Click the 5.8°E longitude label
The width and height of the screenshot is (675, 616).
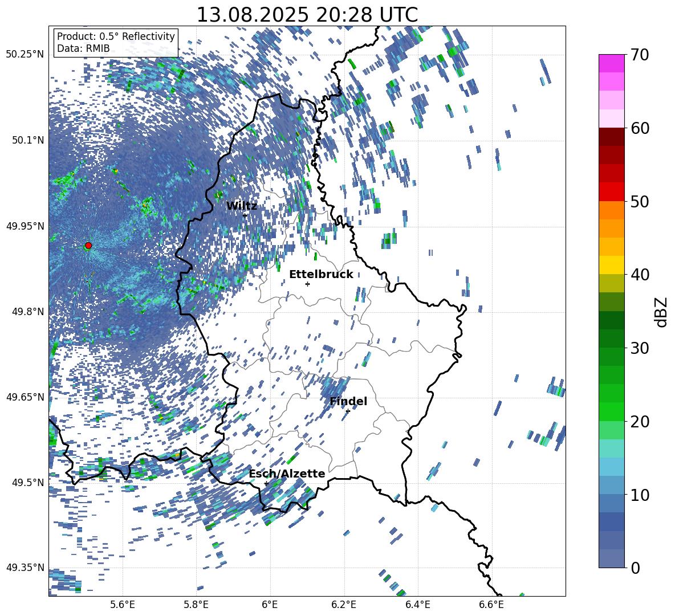(x=196, y=605)
